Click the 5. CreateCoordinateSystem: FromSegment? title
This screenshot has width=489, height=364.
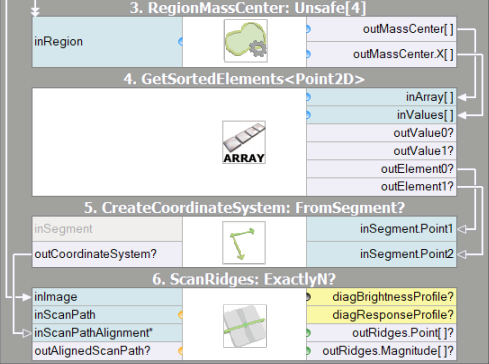(244, 208)
